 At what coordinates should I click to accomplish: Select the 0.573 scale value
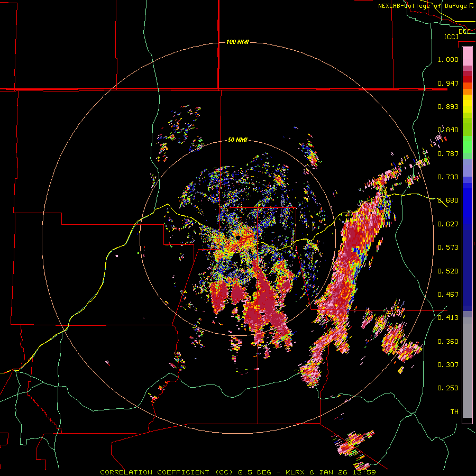pos(448,248)
